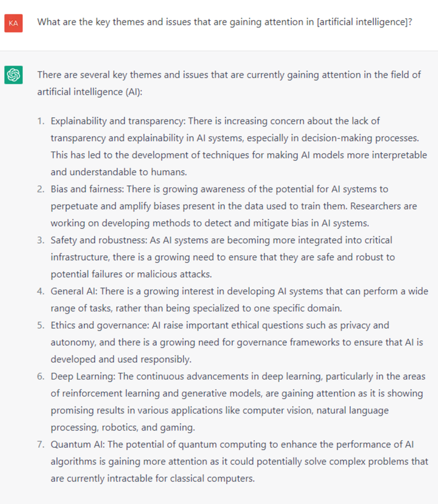Viewport: 438px width, 504px height.
Task: Click the words "reinforcement learning"
Action: 105,393
